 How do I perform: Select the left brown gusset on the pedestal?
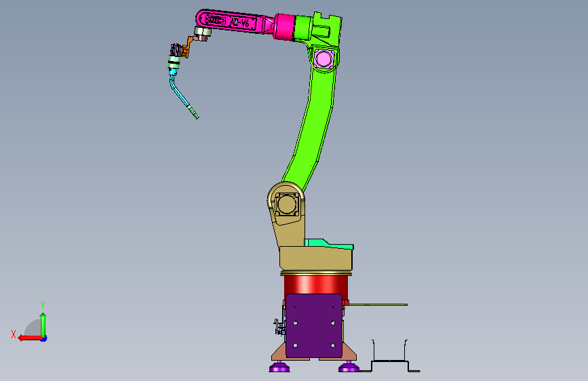click(x=279, y=353)
